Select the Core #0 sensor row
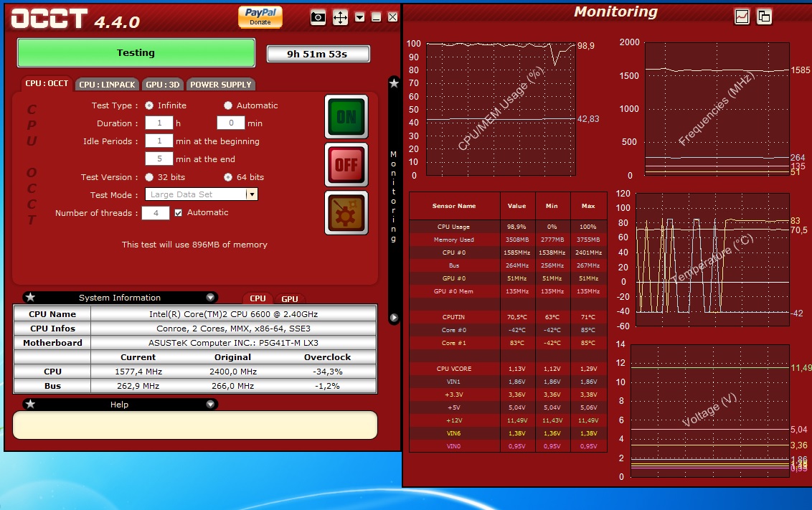 tap(508, 330)
